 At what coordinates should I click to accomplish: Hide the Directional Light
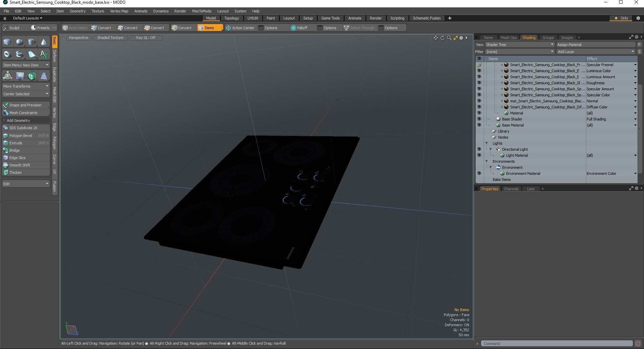(x=479, y=149)
